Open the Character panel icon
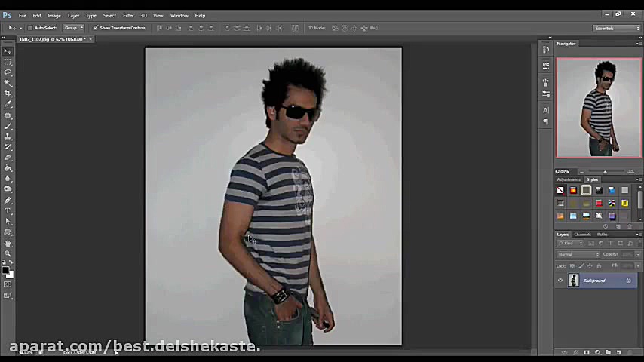Image resolution: width=644 pixels, height=362 pixels. 545,110
